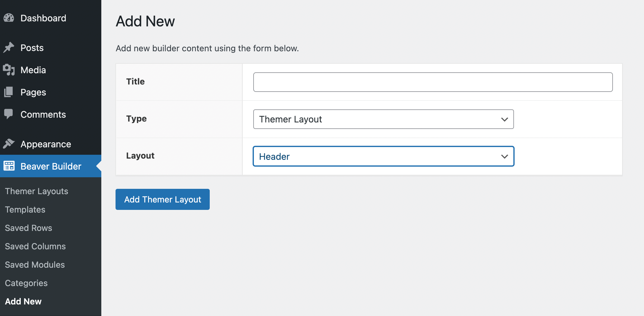The width and height of the screenshot is (644, 316).
Task: Open Saved Modules submenu item
Action: (x=35, y=265)
